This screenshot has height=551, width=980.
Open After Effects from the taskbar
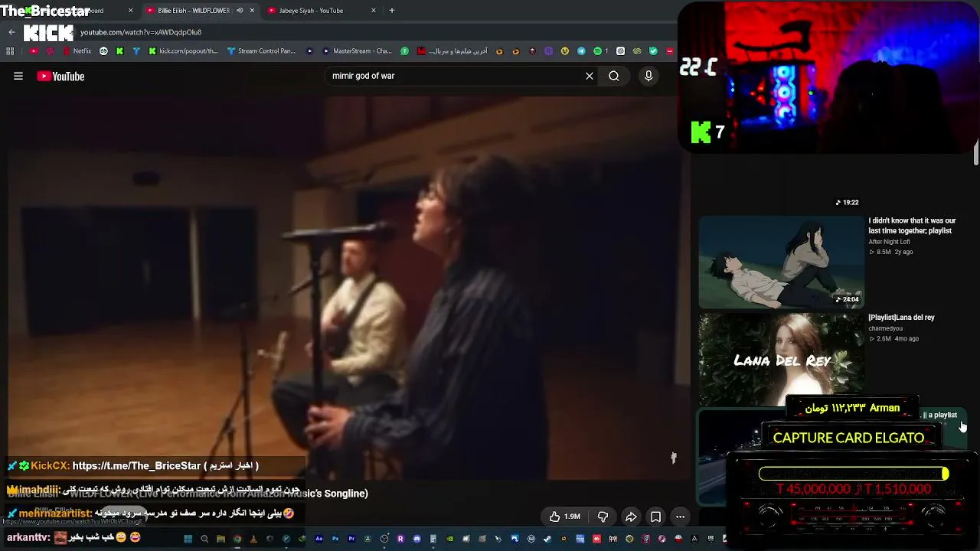tap(319, 539)
